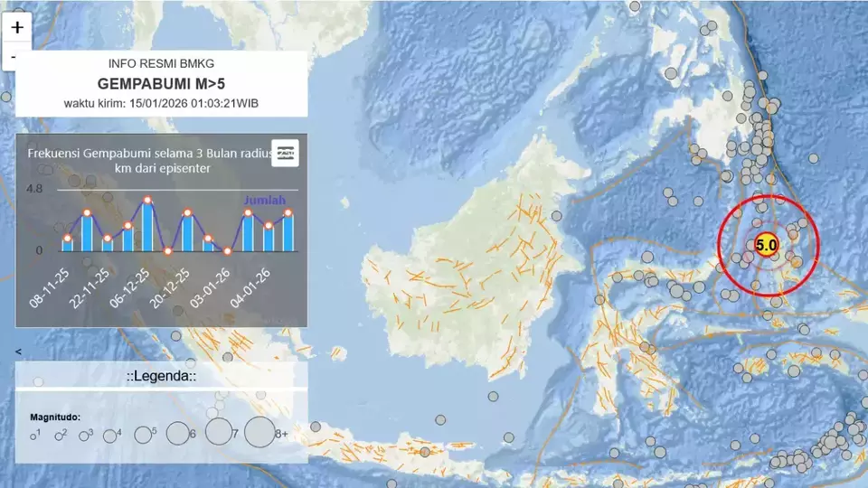The width and height of the screenshot is (868, 488).
Task: Select the leftmost bar in frequency chart
Action: [x=67, y=245]
